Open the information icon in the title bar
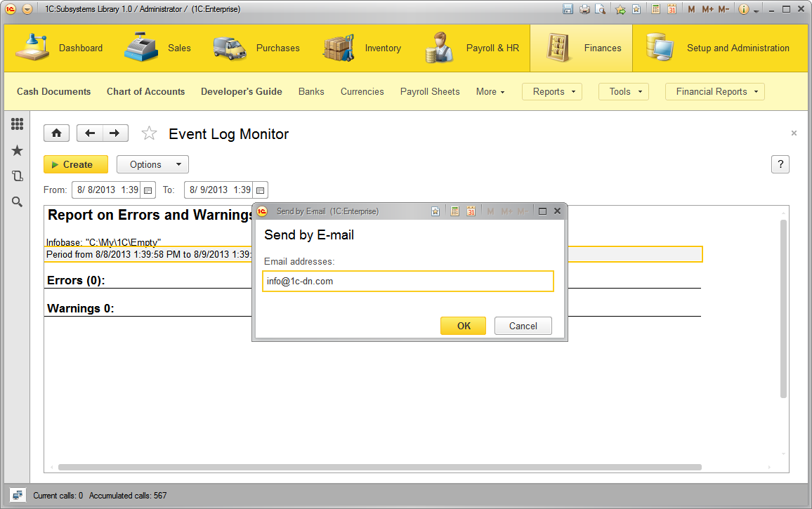The image size is (812, 509). [x=744, y=9]
